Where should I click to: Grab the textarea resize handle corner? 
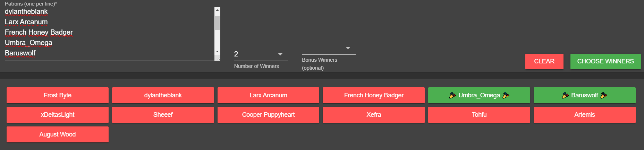218,58
